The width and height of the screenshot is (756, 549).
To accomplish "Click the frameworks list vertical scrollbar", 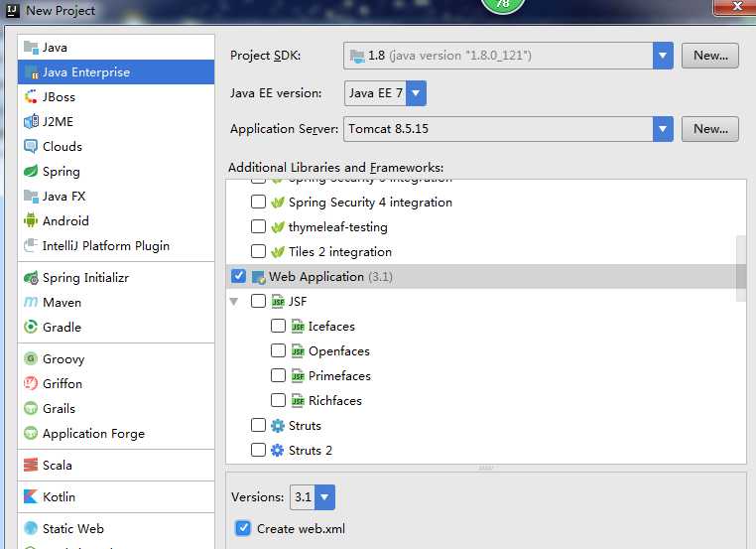I will point(741,269).
